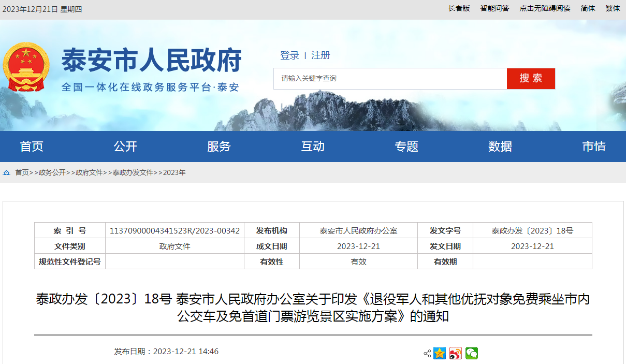The width and height of the screenshot is (626, 364).
Task: Share to Weibo icon
Action: pos(456,353)
